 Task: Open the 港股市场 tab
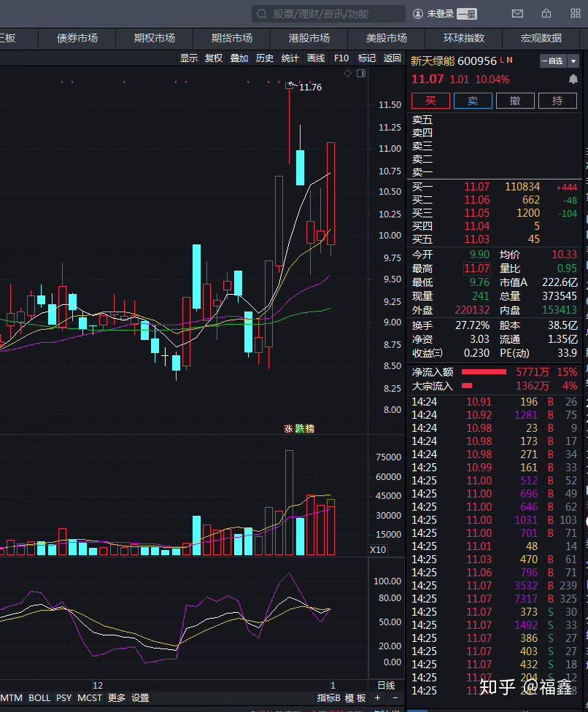(x=309, y=38)
